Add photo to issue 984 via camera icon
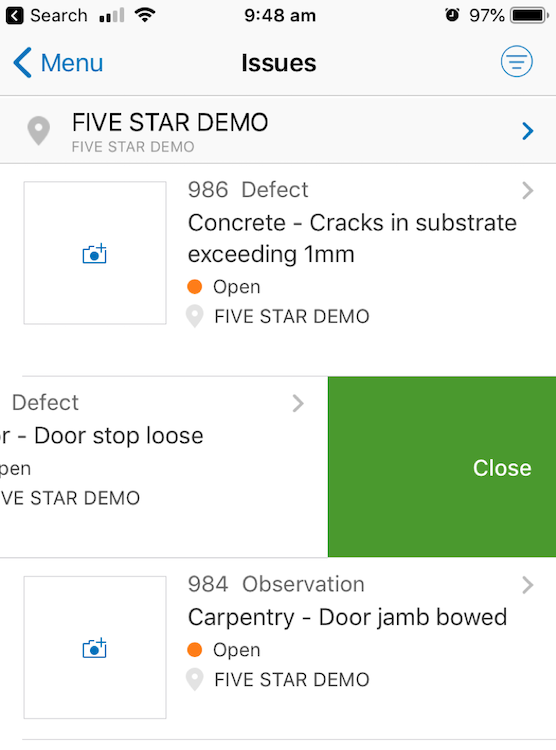This screenshot has height=750, width=556. [94, 648]
